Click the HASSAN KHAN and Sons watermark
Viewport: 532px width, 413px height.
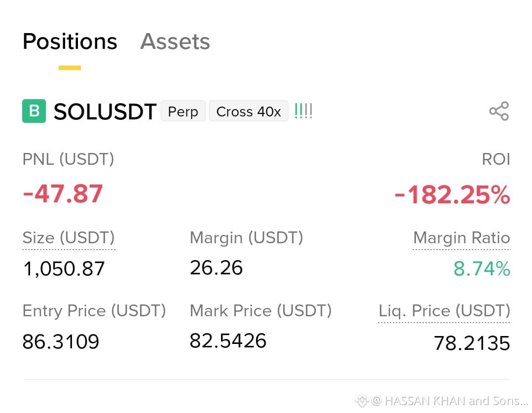click(450, 401)
